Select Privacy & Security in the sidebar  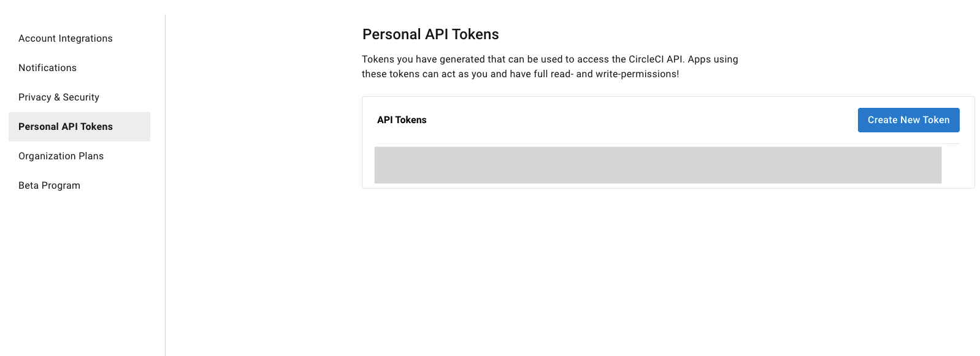coord(59,97)
